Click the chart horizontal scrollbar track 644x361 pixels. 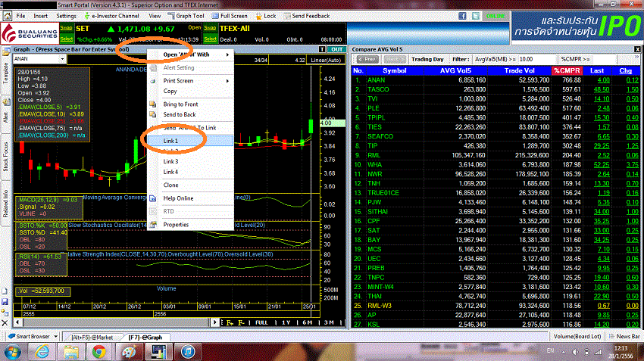click(116, 322)
